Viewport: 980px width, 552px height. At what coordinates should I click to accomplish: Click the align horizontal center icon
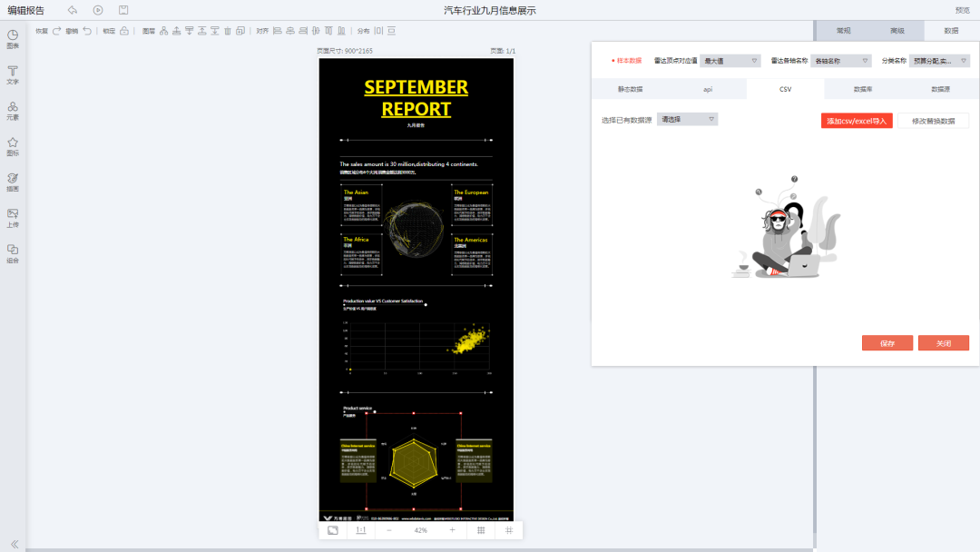point(290,31)
